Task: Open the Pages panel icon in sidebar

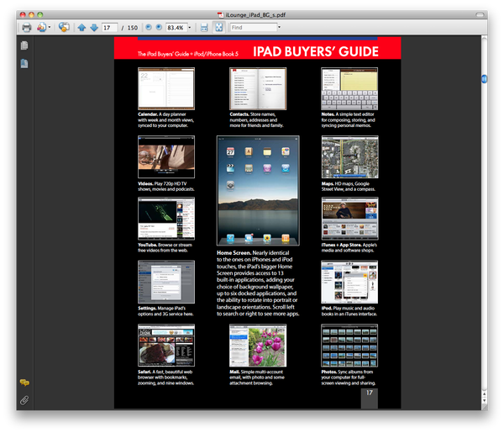Action: point(24,45)
